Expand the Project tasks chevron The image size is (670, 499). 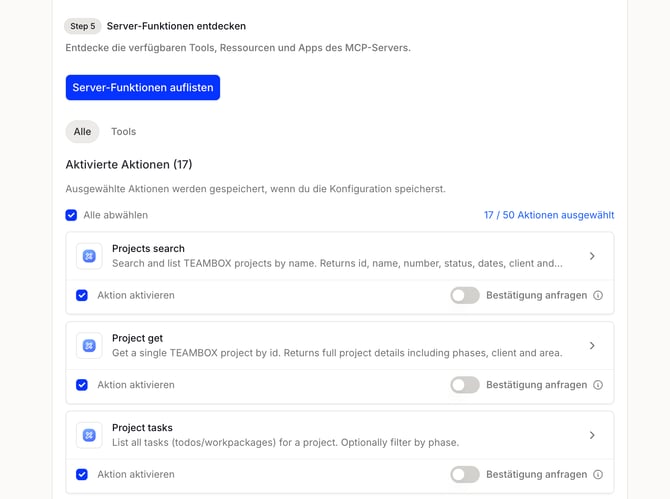pyautogui.click(x=592, y=435)
